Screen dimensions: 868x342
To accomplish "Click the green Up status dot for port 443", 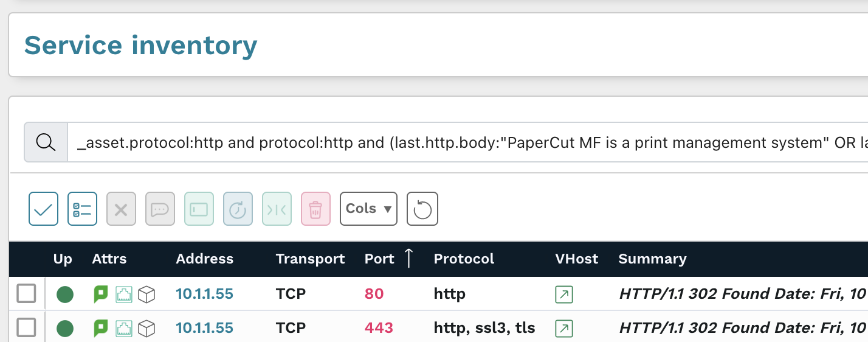I will point(65,329).
